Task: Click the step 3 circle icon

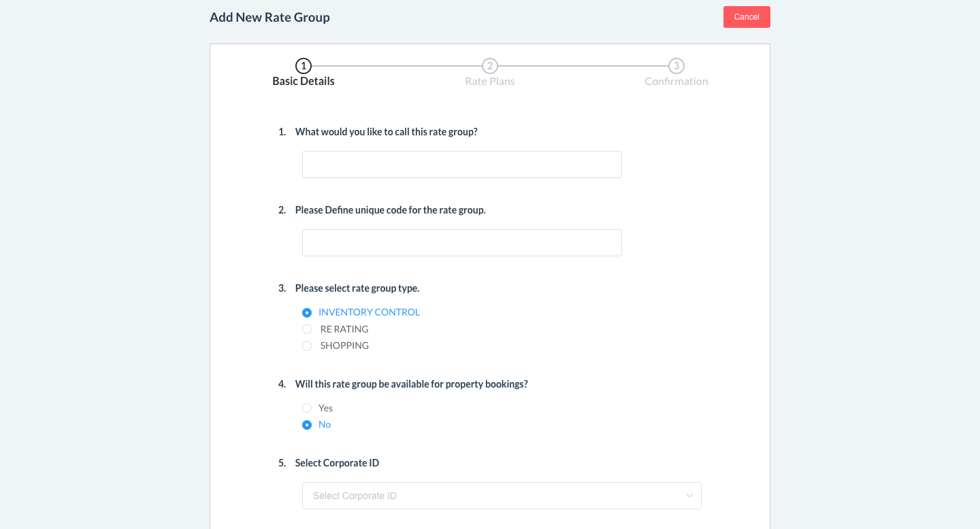Action: (676, 66)
